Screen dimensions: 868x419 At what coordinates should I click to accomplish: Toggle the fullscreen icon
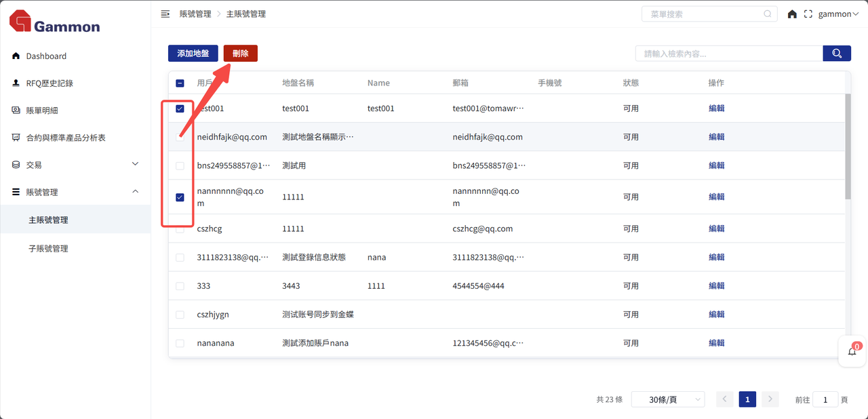808,14
